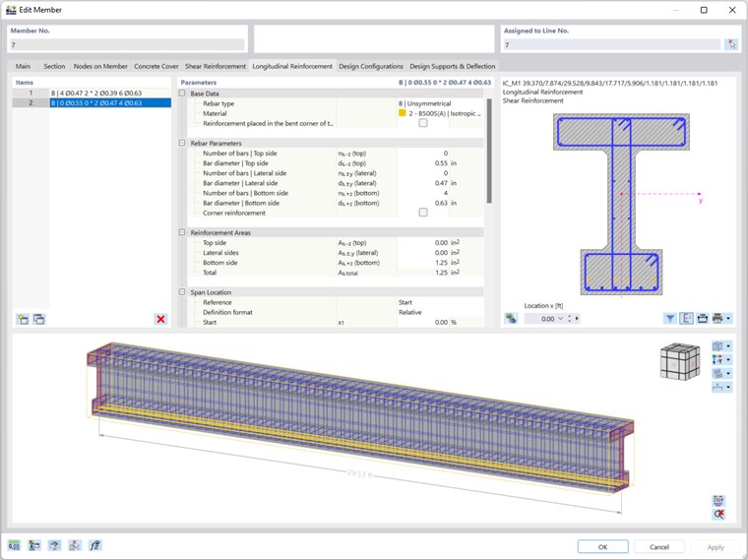748x560 pixels.
Task: Confirm with the OK button
Action: (x=602, y=546)
